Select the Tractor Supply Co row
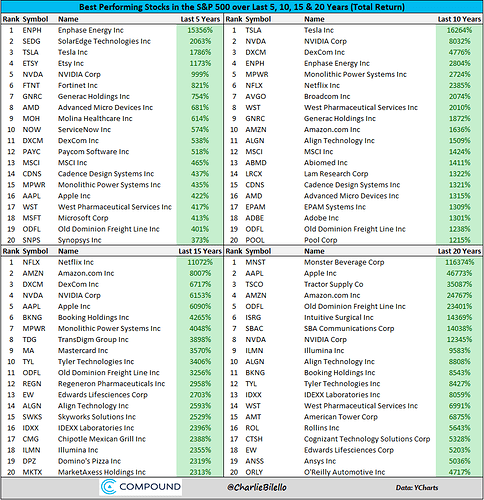484x500 pixels. point(353,284)
